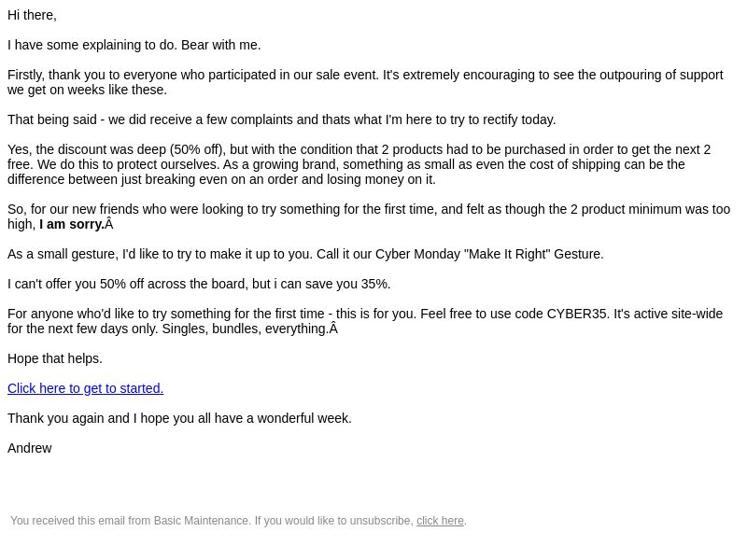Viewport: 747px width, 560px height.
Task: Click the 'Make It Right' Gesture phrase
Action: pyautogui.click(x=533, y=254)
